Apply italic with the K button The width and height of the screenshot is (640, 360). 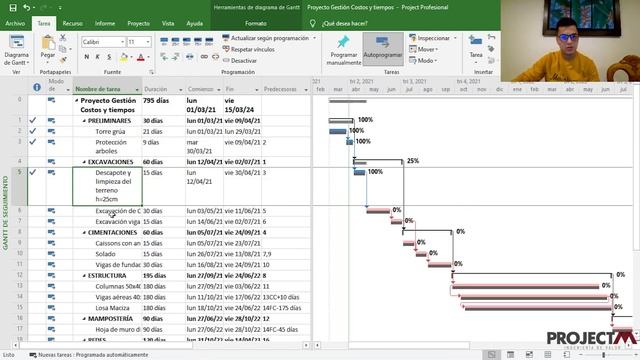coord(98,57)
